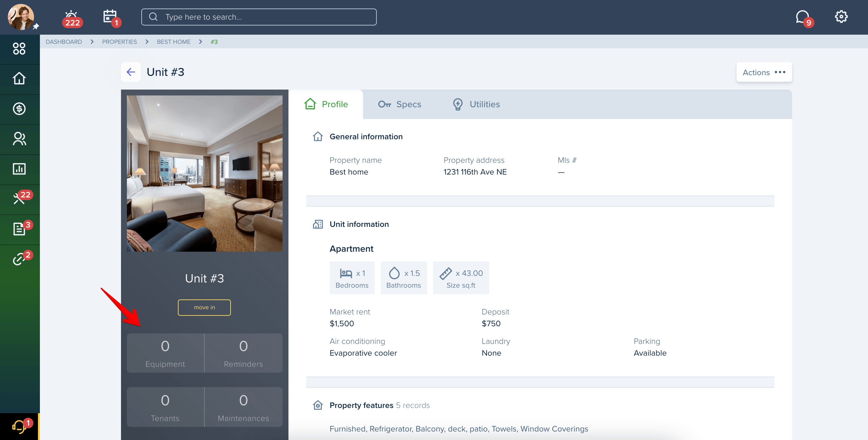Open the user profile avatar
The height and width of the screenshot is (440, 868).
21,17
